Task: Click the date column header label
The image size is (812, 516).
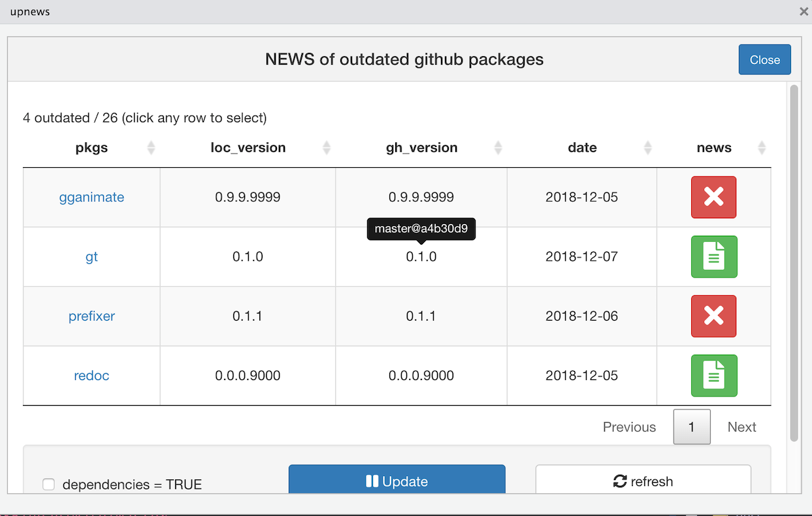Action: point(582,148)
